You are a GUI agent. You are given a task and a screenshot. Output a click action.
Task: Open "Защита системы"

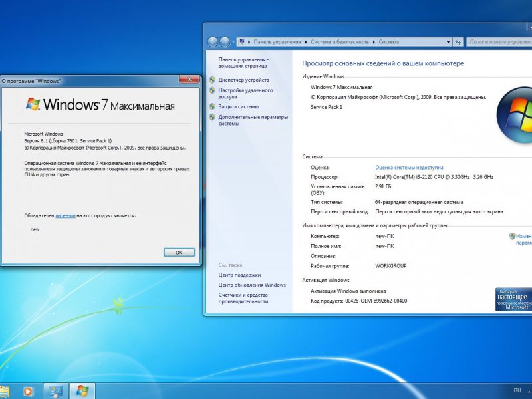click(239, 106)
